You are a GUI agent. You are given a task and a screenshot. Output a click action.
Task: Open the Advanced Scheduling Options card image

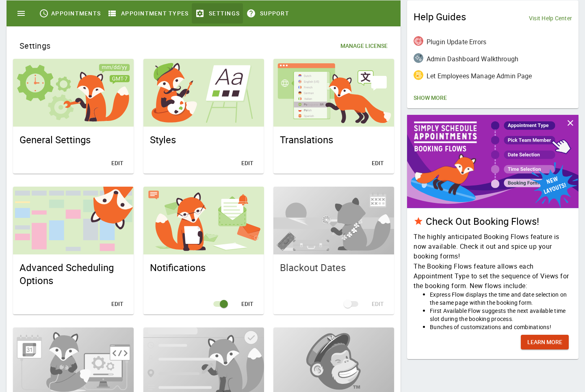click(73, 221)
